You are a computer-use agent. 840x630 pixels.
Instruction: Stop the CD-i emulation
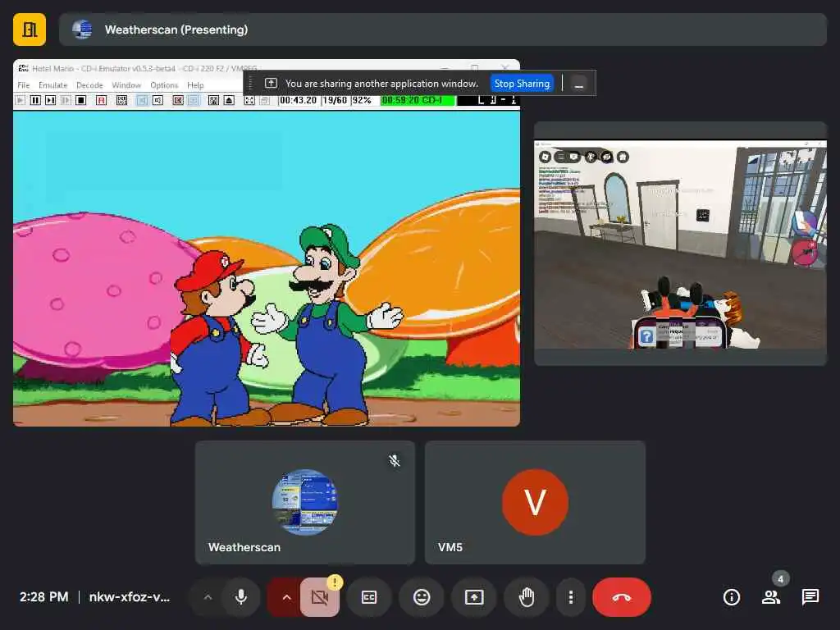[81, 100]
